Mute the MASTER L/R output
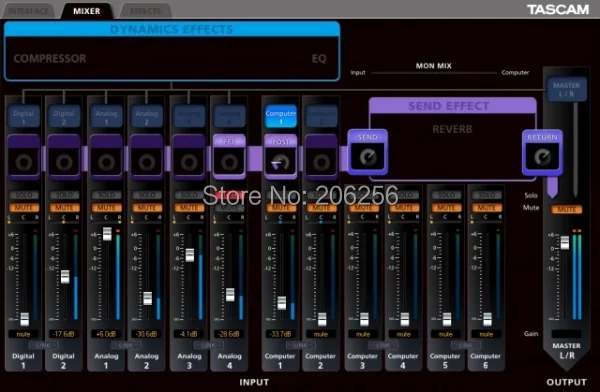Viewport: 600px width, 392px height. point(566,209)
